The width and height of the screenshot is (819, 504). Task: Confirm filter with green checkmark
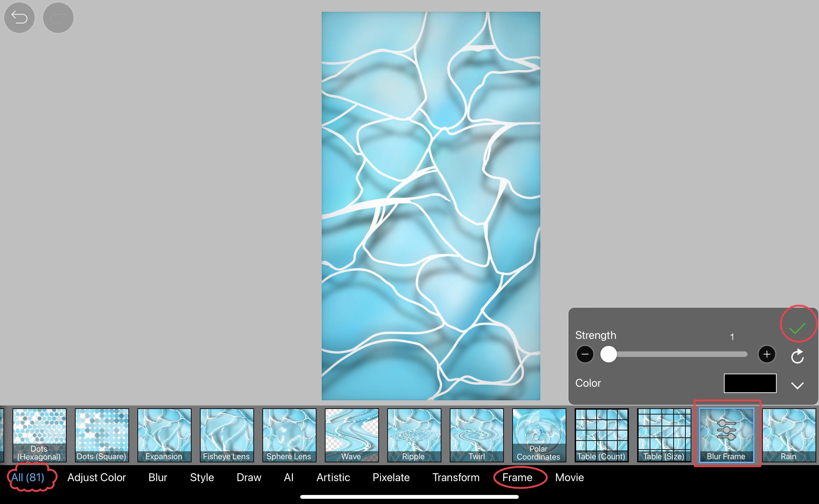(797, 328)
